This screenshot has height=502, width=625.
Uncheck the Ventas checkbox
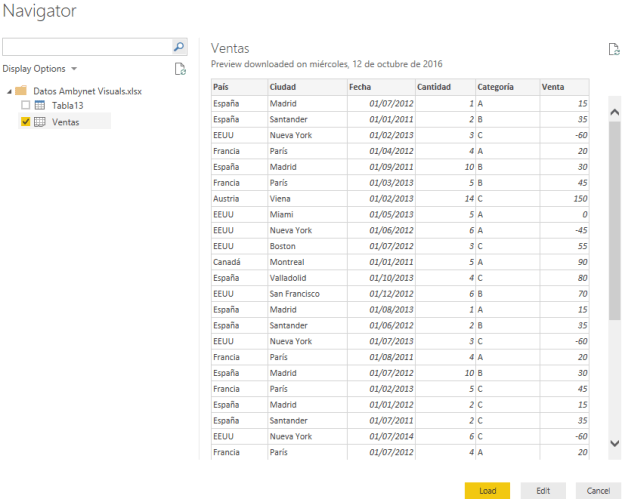click(x=26, y=122)
